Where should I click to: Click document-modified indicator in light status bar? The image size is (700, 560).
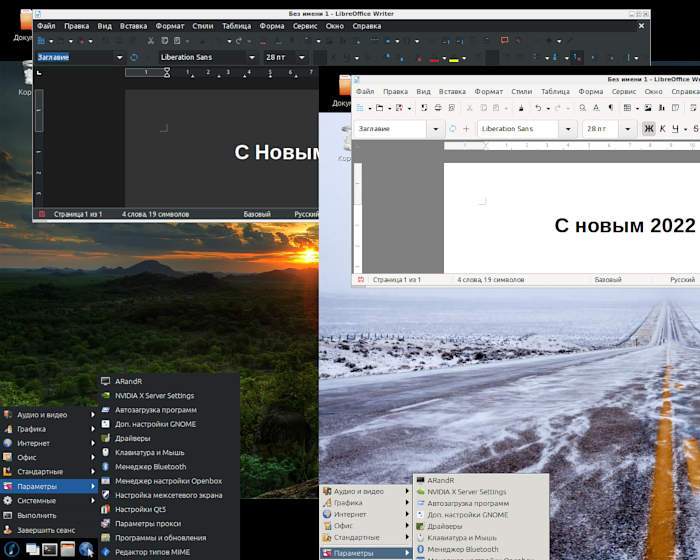(x=361, y=280)
